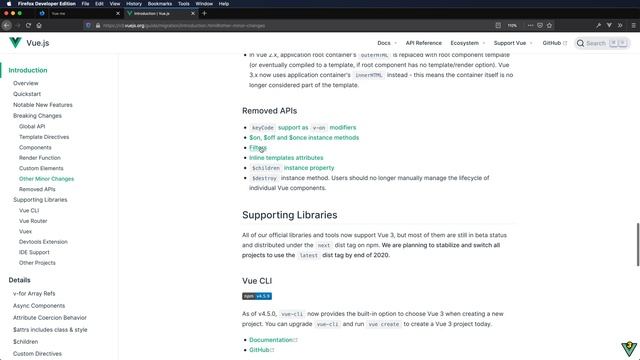Open the File menu

click(x=85, y=4)
